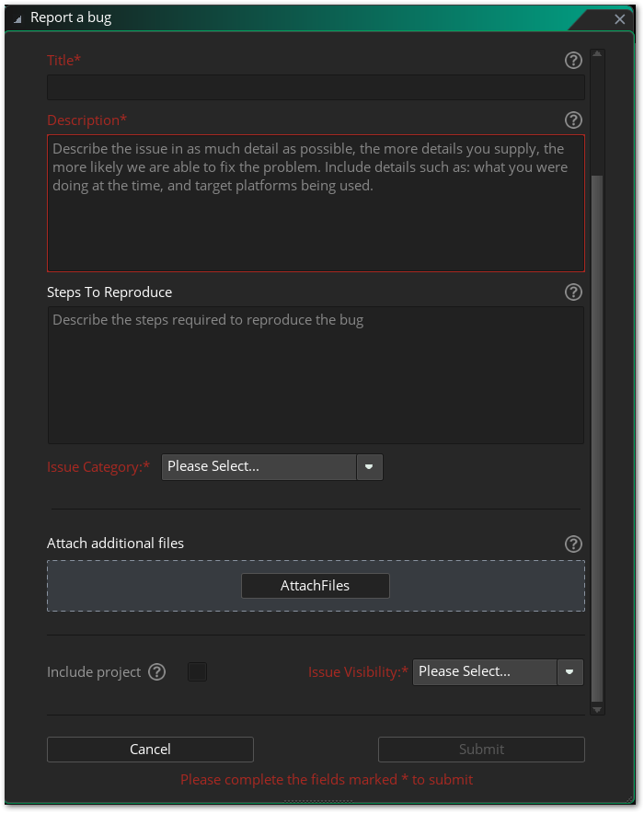Viewport: 644px width, 813px height.
Task: Click the scrollbar down arrow
Action: pyautogui.click(x=597, y=709)
